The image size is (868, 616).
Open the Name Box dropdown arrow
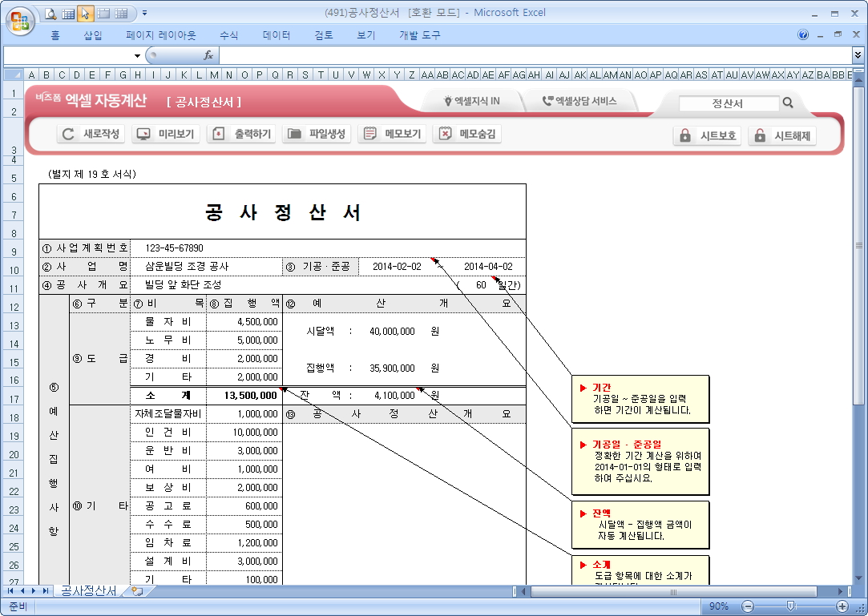pyautogui.click(x=137, y=55)
